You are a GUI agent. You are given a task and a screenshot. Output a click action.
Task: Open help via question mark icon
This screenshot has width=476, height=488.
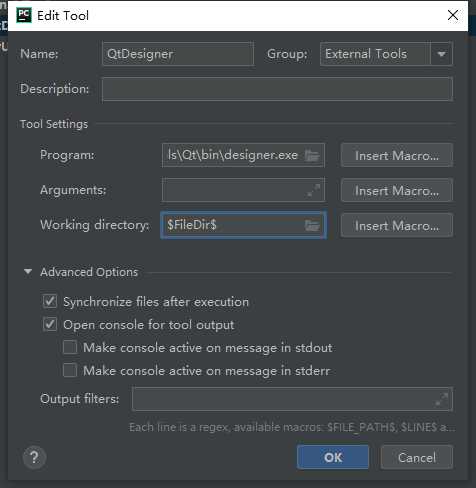click(34, 457)
